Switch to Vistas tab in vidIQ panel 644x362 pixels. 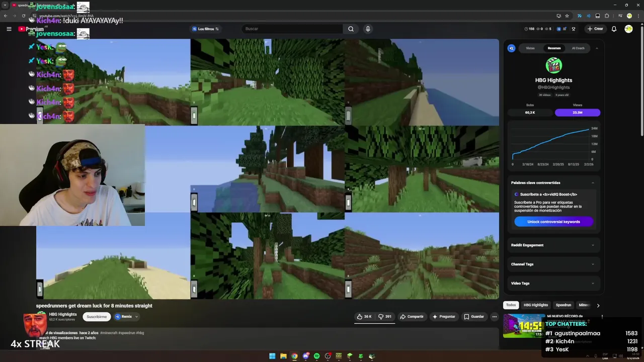click(x=530, y=48)
